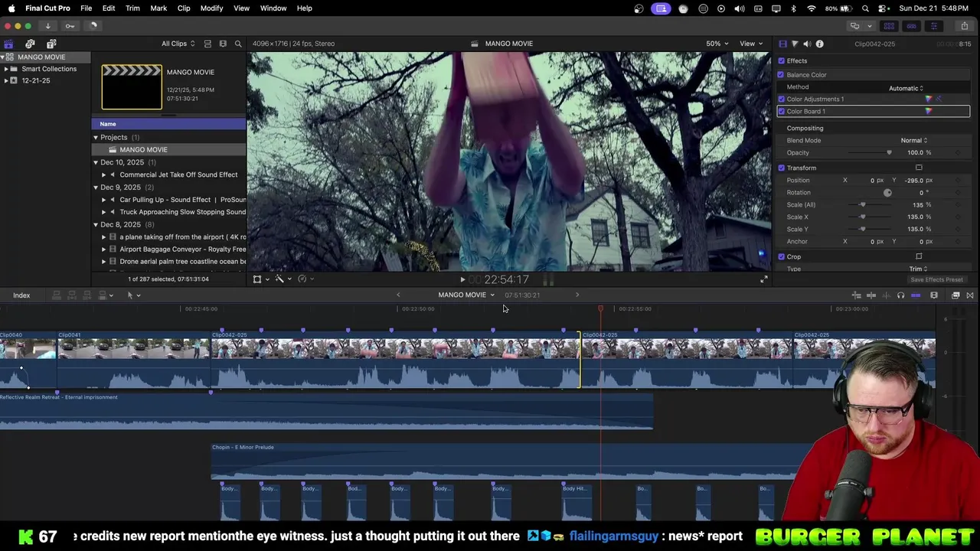This screenshot has width=980, height=551.
Task: Open the Crop Type Trim pop-up
Action: [918, 269]
